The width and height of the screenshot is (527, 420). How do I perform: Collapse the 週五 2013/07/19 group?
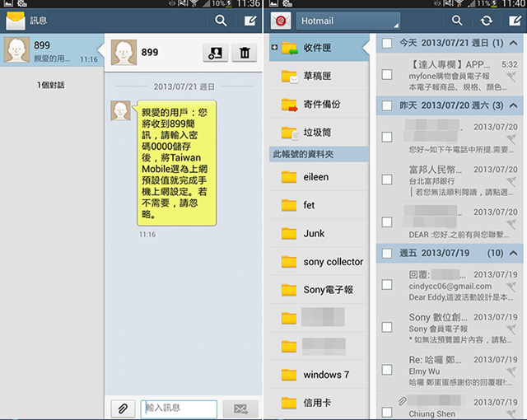coord(513,253)
